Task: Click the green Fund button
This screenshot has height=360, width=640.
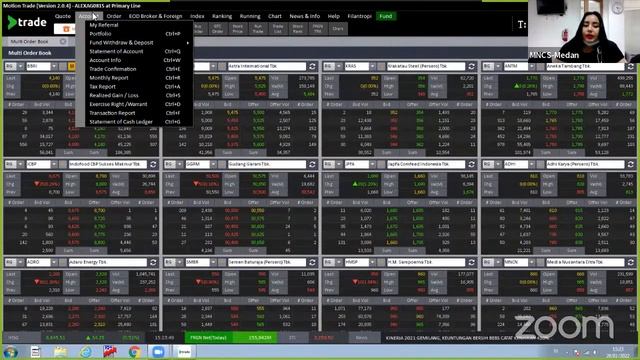Action: 386,16
